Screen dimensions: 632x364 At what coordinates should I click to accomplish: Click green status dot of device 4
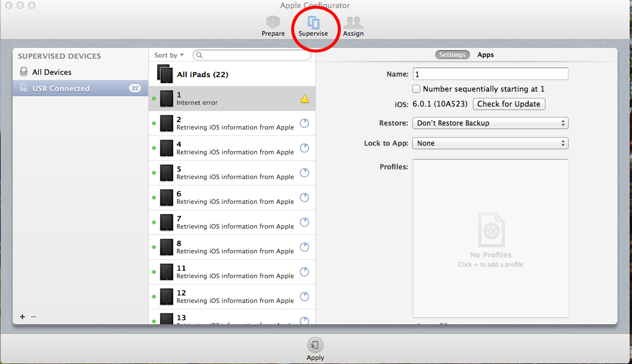point(154,148)
